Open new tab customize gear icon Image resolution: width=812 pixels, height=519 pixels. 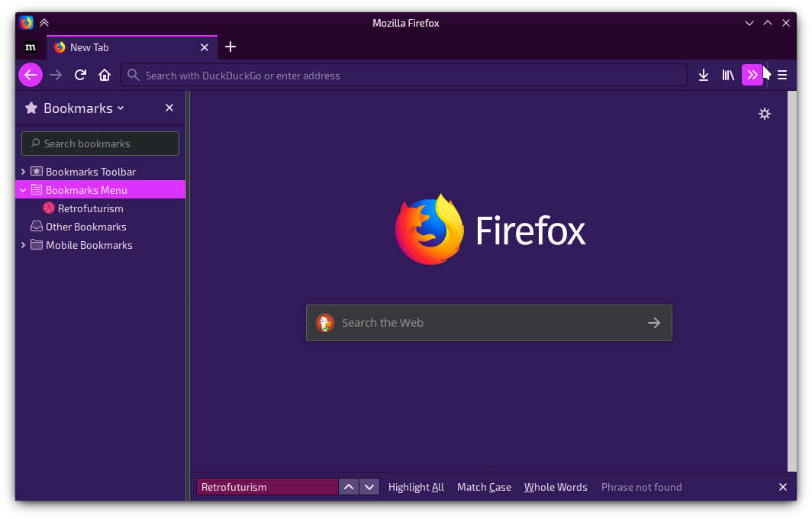(x=765, y=114)
